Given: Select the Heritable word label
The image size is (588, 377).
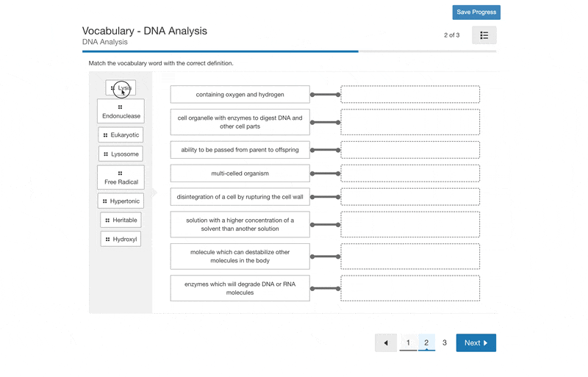Looking at the screenshot, I should (x=125, y=220).
